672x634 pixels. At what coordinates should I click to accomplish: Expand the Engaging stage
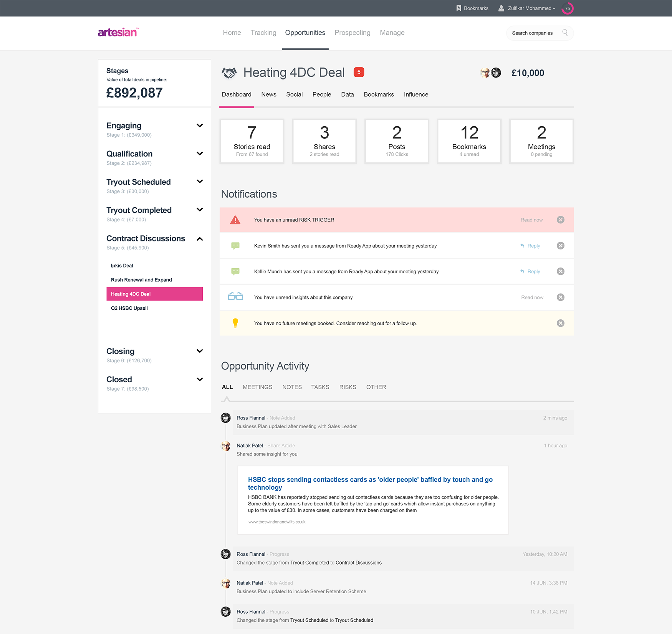200,125
